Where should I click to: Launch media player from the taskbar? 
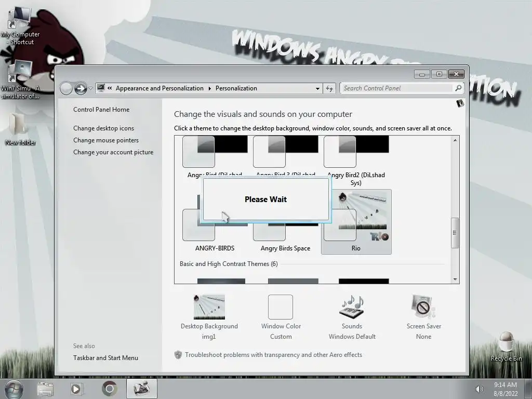pos(76,389)
